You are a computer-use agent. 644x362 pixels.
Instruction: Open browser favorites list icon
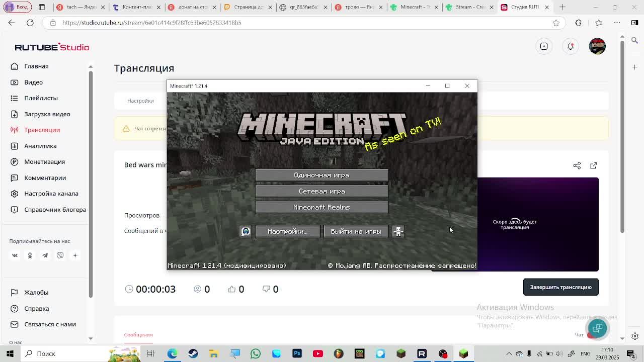[599, 23]
